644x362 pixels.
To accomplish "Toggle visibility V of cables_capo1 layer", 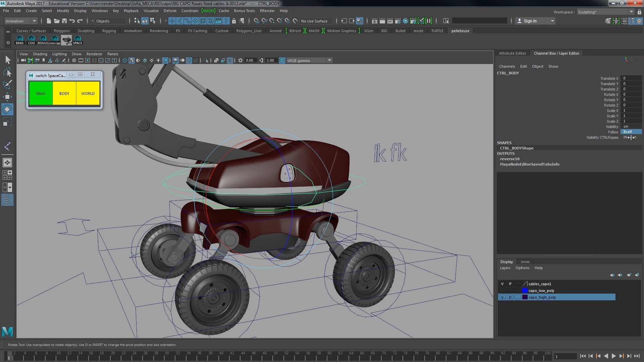I will pos(502,284).
